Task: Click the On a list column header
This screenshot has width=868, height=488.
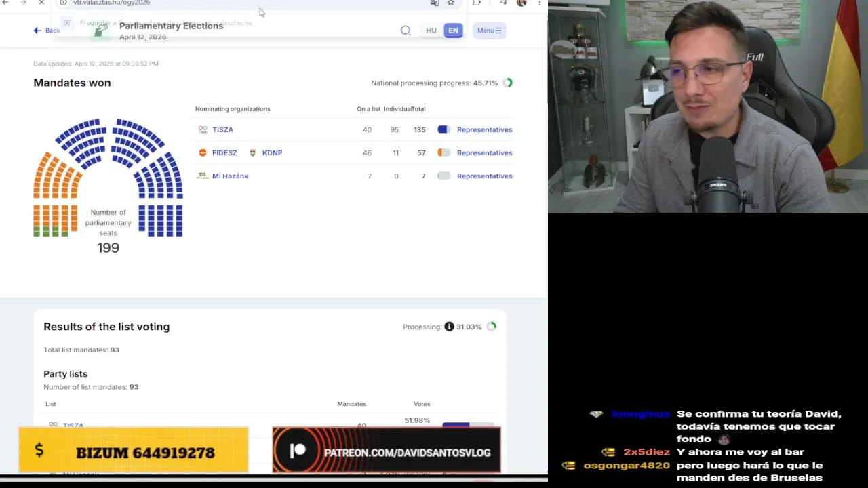Action: tap(368, 108)
